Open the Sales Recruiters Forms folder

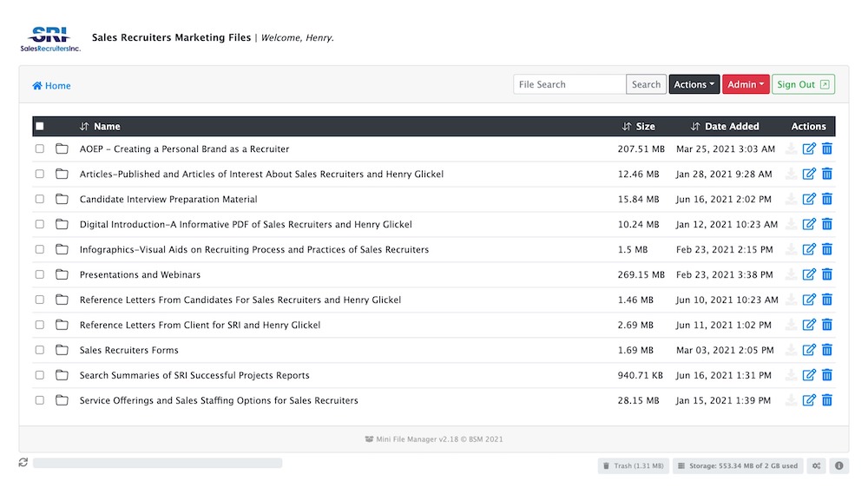(129, 350)
